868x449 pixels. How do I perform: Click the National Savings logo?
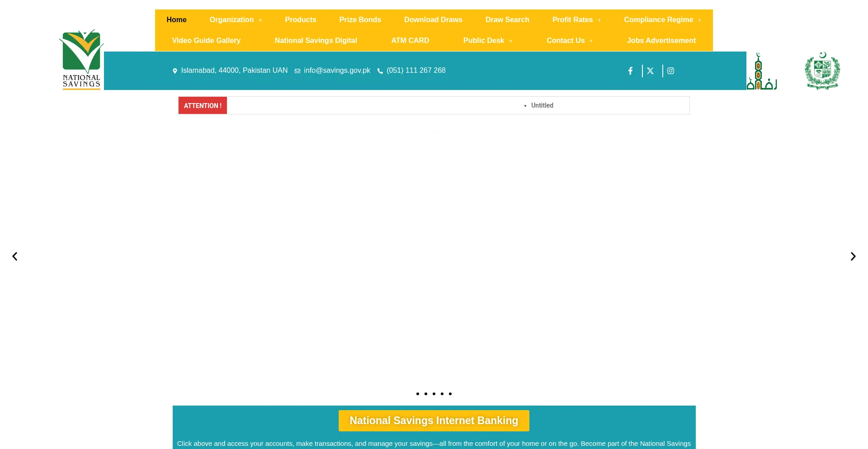[81, 59]
